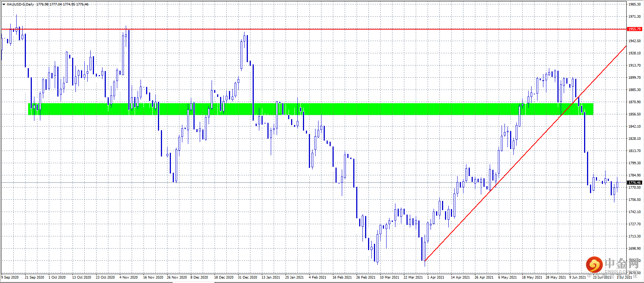This screenshot has width=644, height=283.
Task: Click the 1985.30 price axis label
Action: click(x=634, y=4)
